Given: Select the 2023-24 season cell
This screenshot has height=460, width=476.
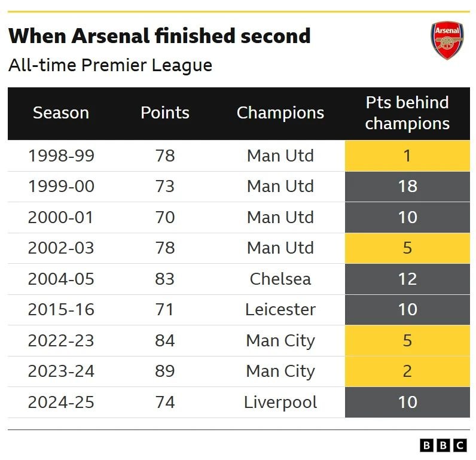Looking at the screenshot, I should (61, 371).
